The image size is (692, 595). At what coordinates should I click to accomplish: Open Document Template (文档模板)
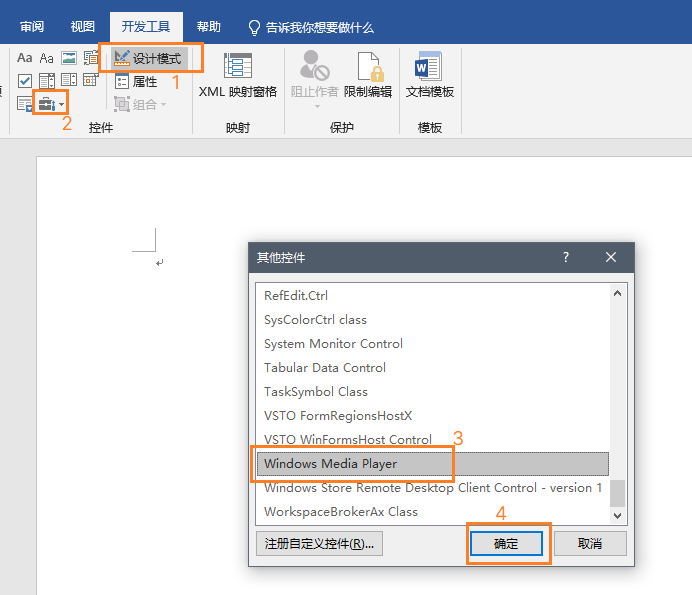coord(430,75)
